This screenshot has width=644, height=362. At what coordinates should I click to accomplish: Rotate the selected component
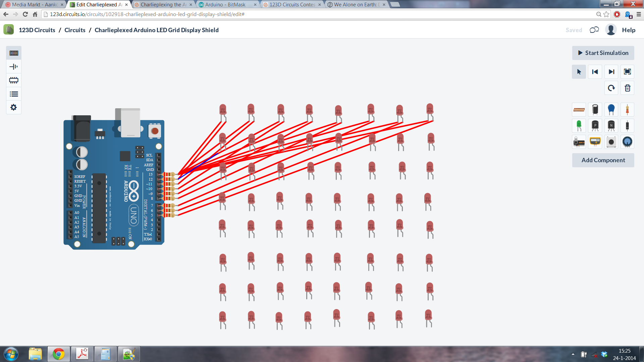611,88
